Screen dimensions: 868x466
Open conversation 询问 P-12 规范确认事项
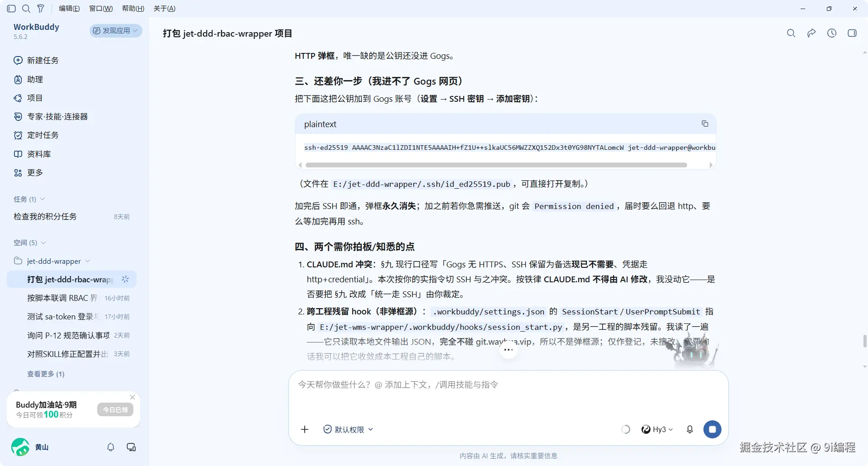pos(71,335)
